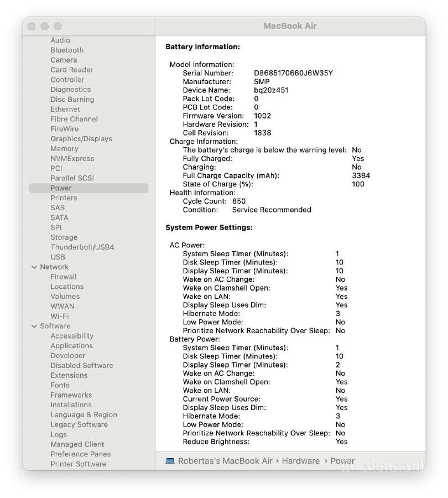Screen dimensions: 448x498
Task: Click the MacBook laptop icon in path bar
Action: (170, 461)
